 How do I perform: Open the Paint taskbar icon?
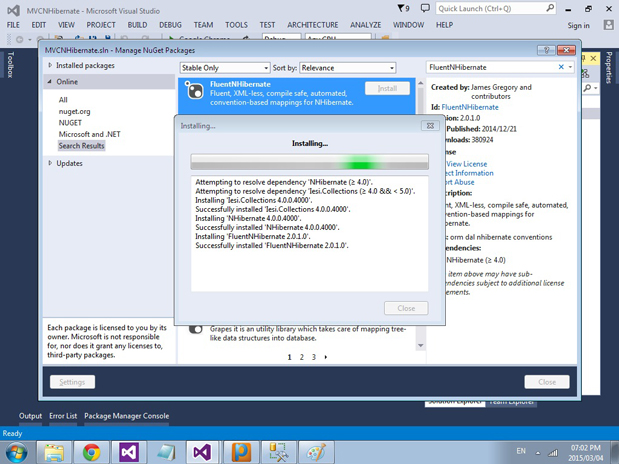click(316, 453)
